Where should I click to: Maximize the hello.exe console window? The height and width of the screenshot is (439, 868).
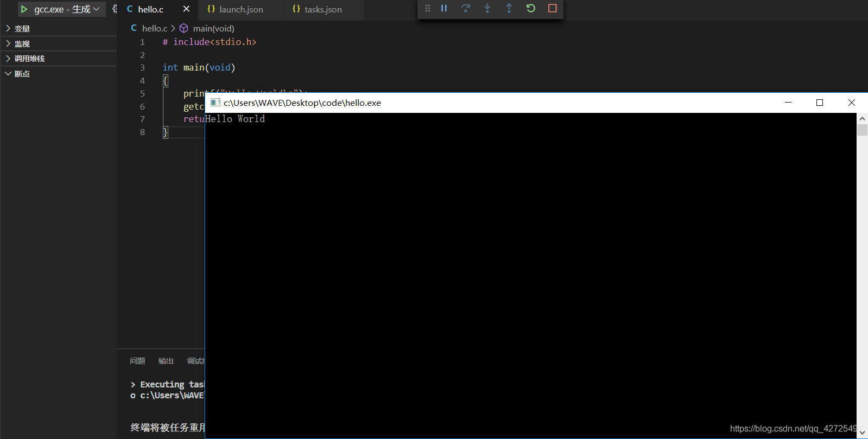click(x=820, y=103)
